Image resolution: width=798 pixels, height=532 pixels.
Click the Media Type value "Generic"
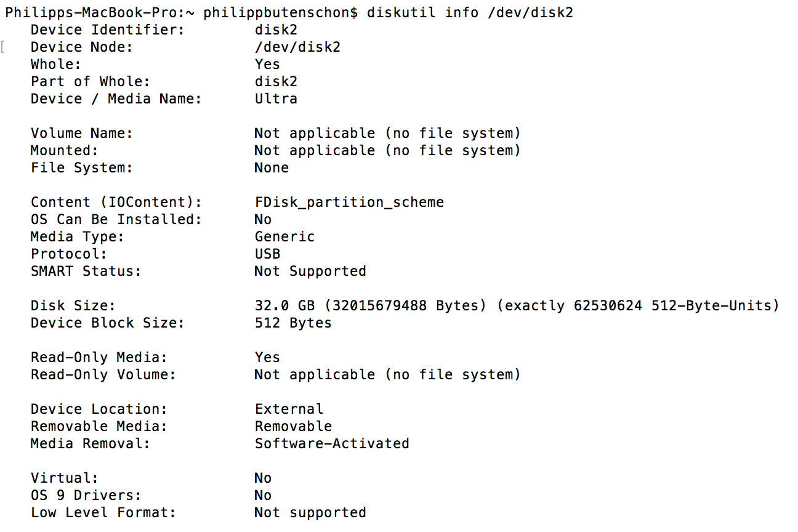tap(284, 236)
